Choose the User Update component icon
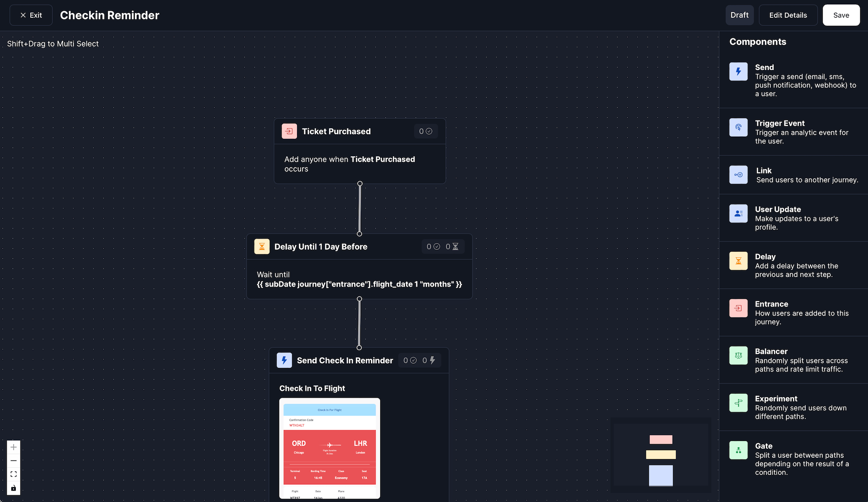 tap(738, 214)
